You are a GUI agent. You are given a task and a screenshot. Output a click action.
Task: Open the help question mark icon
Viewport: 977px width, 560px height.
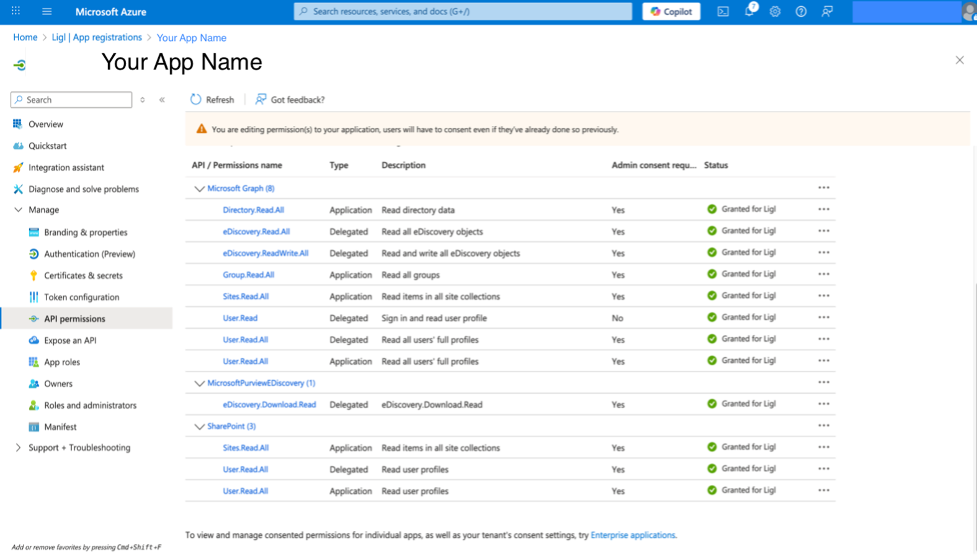pos(801,11)
